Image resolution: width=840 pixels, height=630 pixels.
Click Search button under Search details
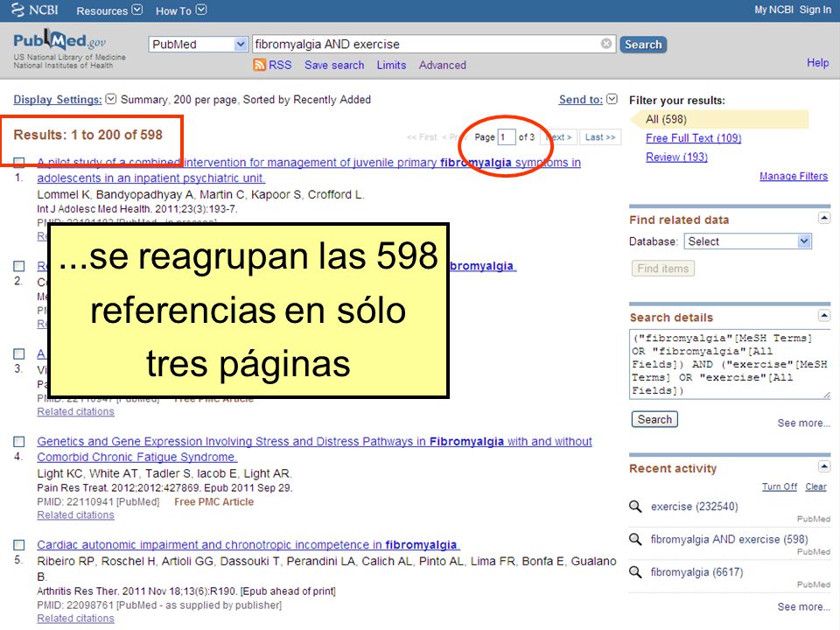coord(654,419)
